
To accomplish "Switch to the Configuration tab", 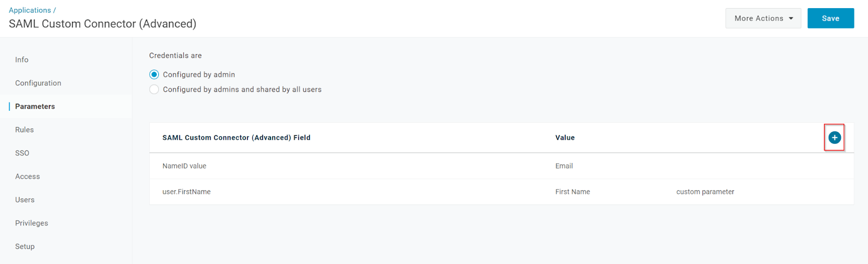I will [38, 83].
